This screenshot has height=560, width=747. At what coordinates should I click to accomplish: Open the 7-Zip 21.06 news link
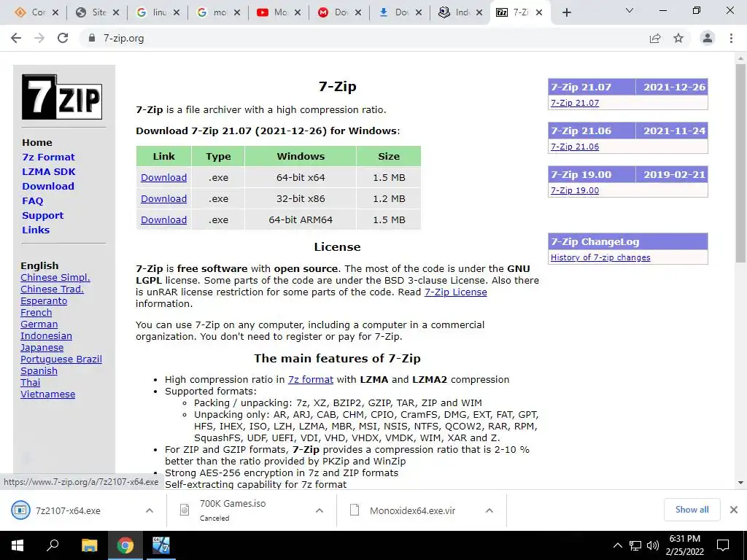coord(575,146)
